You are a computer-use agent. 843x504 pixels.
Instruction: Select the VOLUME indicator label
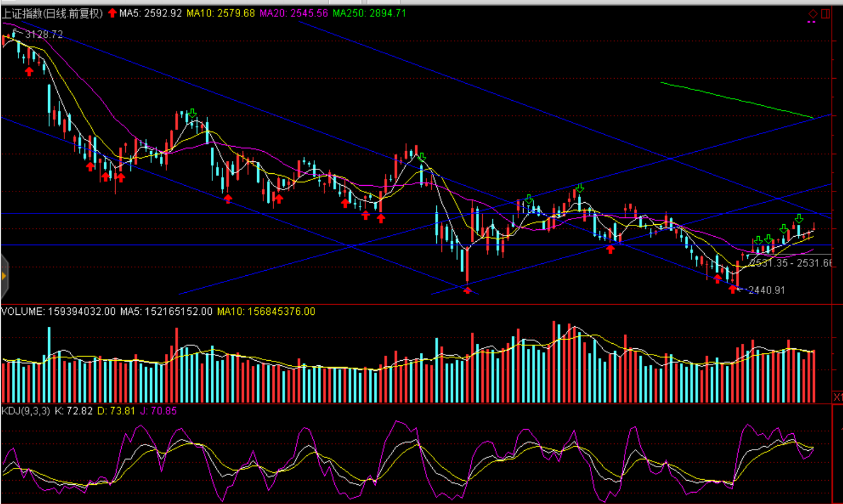coord(23,311)
